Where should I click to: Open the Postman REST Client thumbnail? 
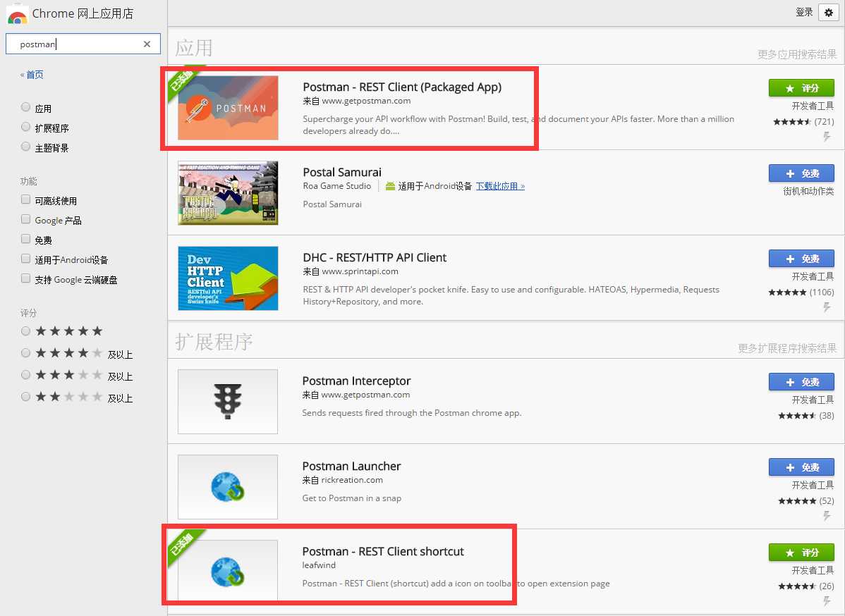[x=228, y=108]
